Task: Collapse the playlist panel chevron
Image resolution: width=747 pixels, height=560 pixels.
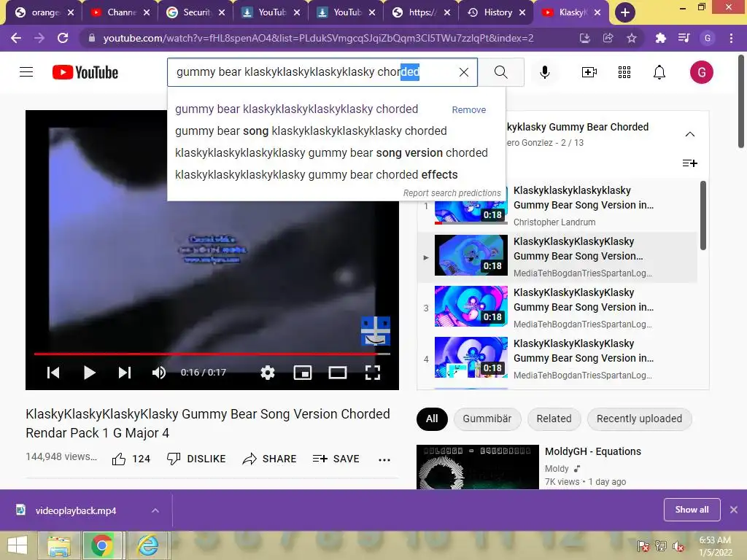Action: [x=690, y=134]
